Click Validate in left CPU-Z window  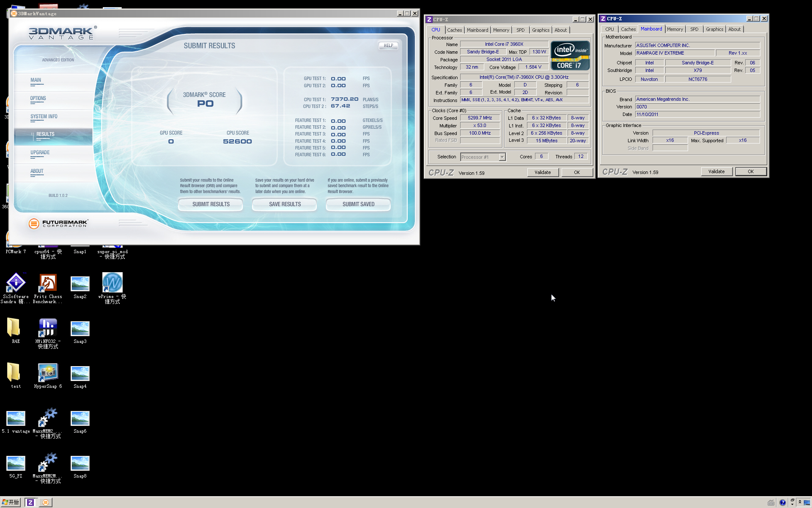[x=543, y=172]
